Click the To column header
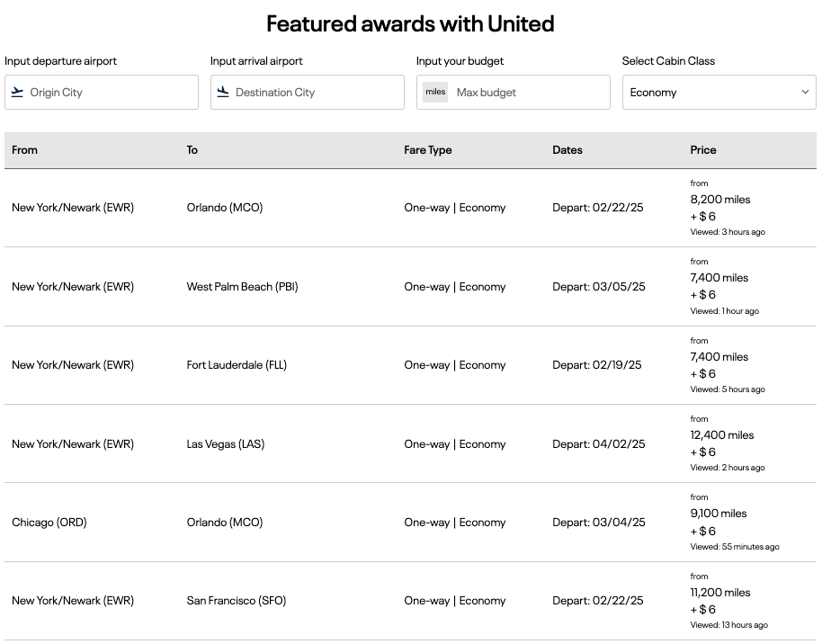Viewport: 822px width, 644px height. pyautogui.click(x=192, y=150)
